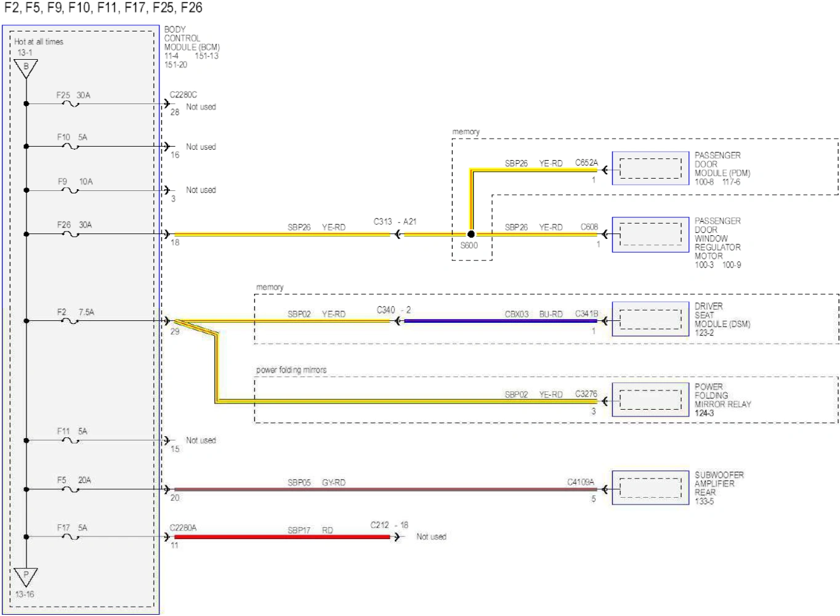This screenshot has width=840, height=616.
Task: Click the F26 30A fuse symbol
Action: [x=71, y=234]
